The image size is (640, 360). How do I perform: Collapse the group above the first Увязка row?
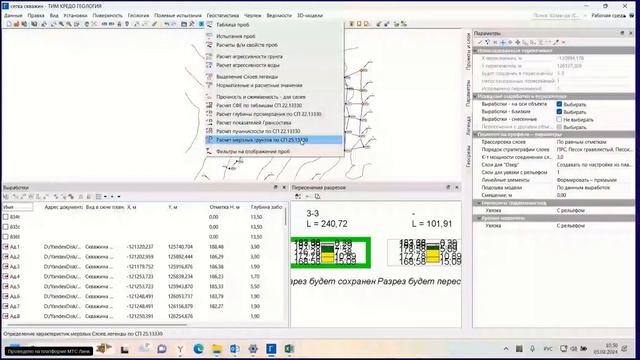[x=479, y=203]
